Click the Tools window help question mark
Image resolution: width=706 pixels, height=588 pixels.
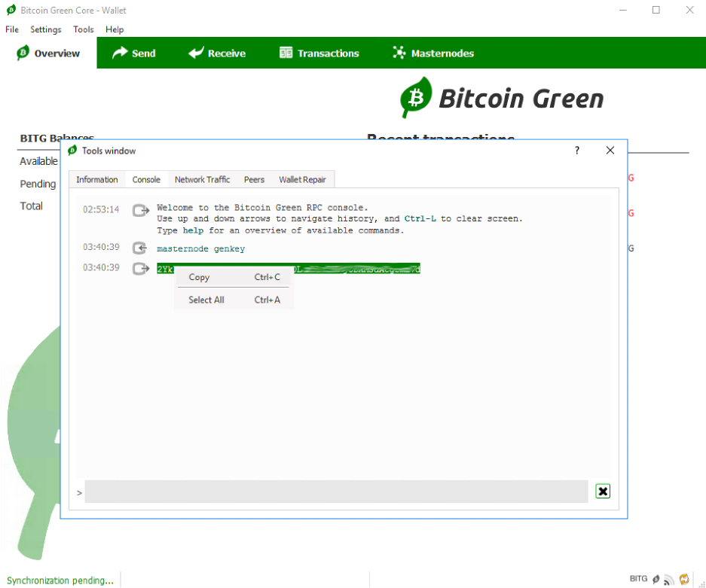tap(576, 151)
